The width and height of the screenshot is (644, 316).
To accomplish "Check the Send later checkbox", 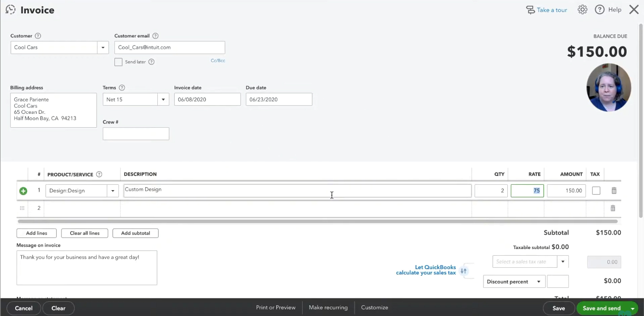I will tap(118, 62).
